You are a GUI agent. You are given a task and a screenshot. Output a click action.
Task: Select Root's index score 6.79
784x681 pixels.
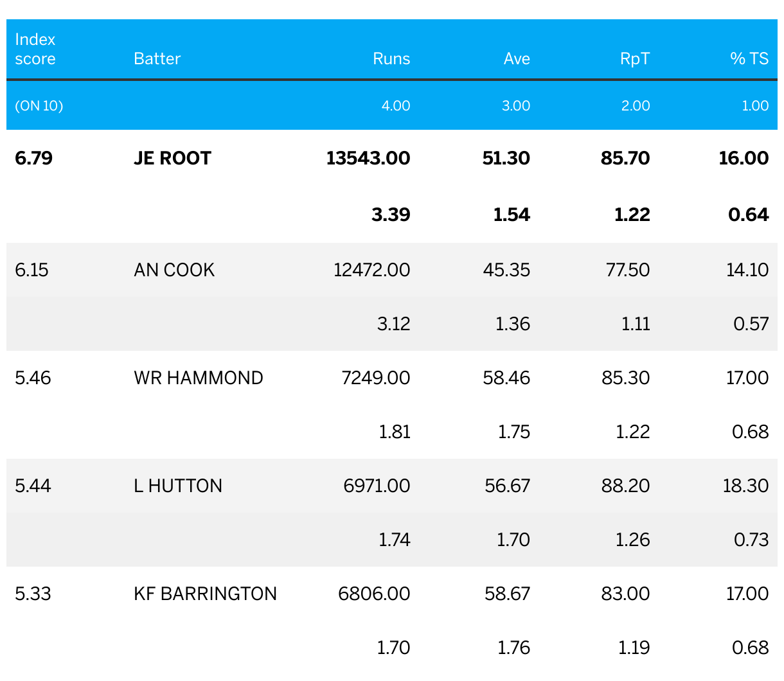(x=33, y=158)
